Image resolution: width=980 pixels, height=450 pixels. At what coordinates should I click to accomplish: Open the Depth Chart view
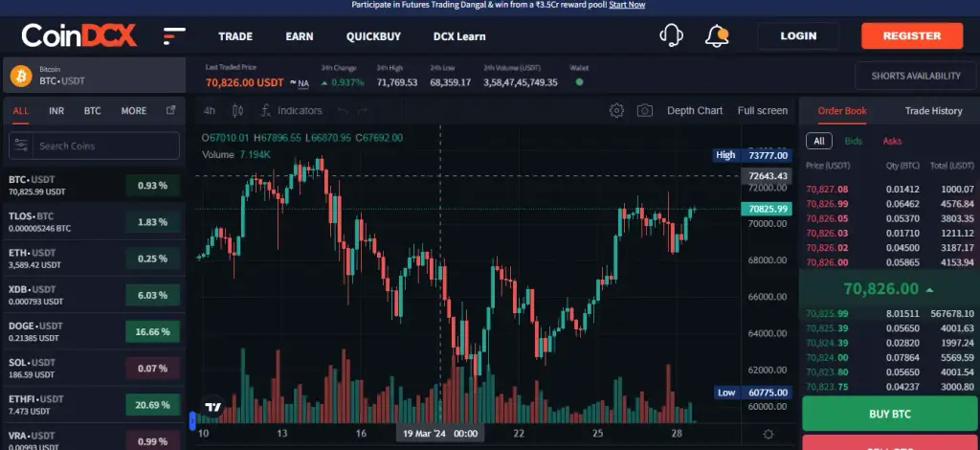point(695,111)
